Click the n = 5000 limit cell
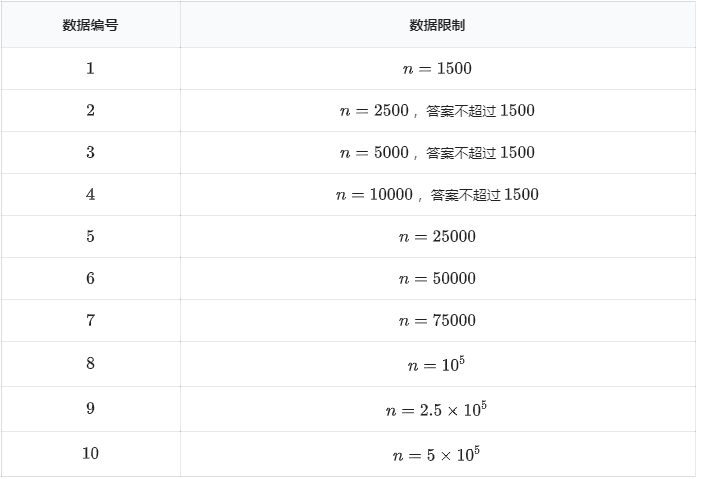 click(x=437, y=153)
